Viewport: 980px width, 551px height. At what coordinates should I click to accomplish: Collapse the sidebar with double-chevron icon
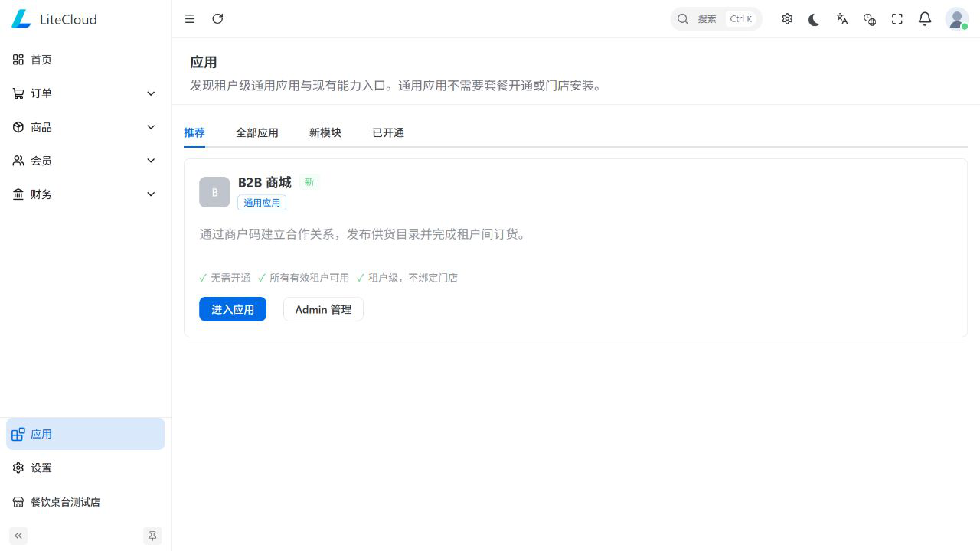(18, 536)
